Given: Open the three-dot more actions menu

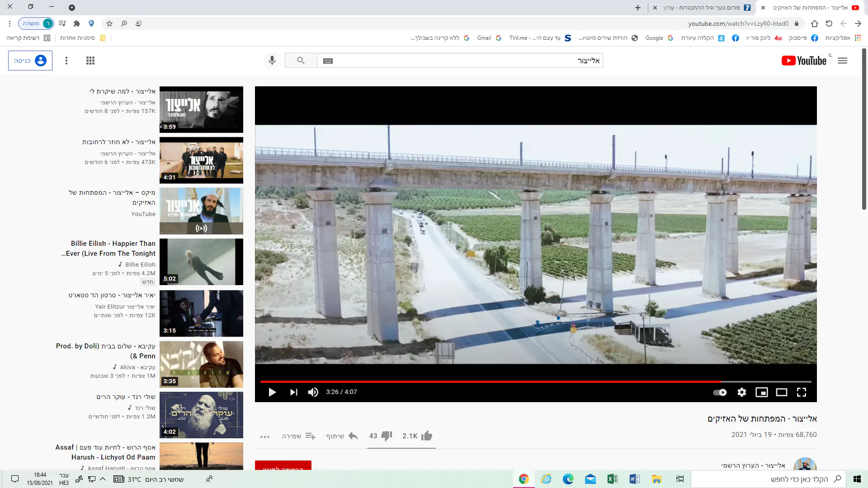Looking at the screenshot, I should pos(265,436).
